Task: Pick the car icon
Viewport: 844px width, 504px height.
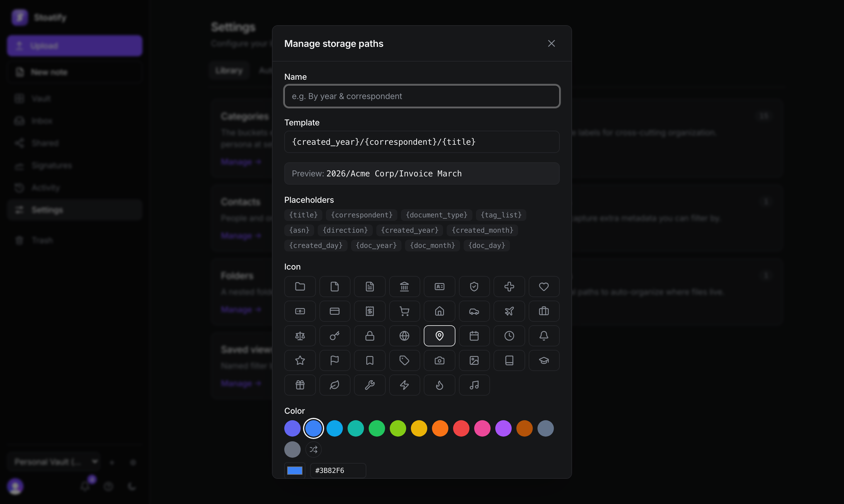Action: click(474, 311)
